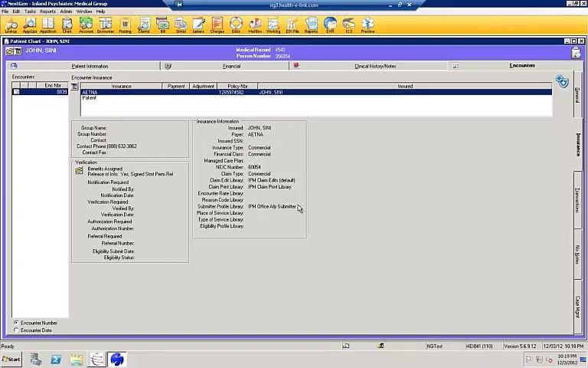588x368 pixels.
Task: Click the Letters toolbar icon
Action: tap(198, 25)
